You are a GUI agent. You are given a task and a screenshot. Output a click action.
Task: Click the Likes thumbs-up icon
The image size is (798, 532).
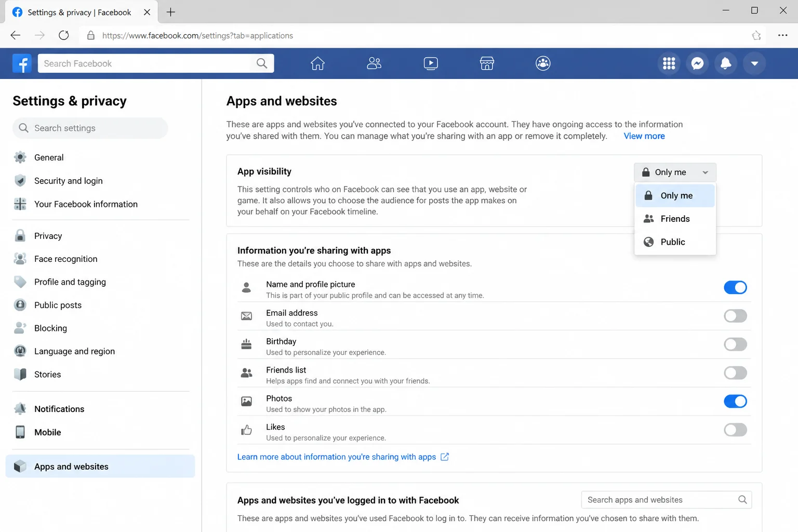click(247, 430)
